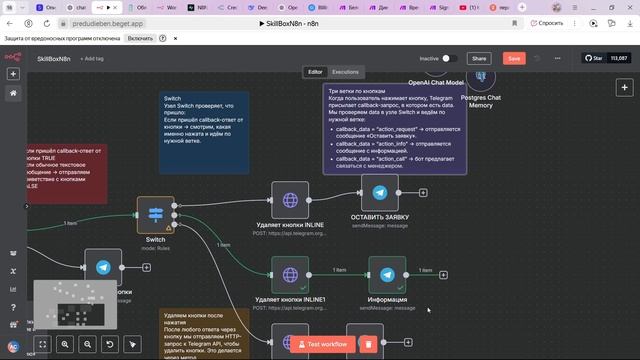Save the workflow
Image resolution: width=640 pixels, height=360 pixels.
coord(514,58)
